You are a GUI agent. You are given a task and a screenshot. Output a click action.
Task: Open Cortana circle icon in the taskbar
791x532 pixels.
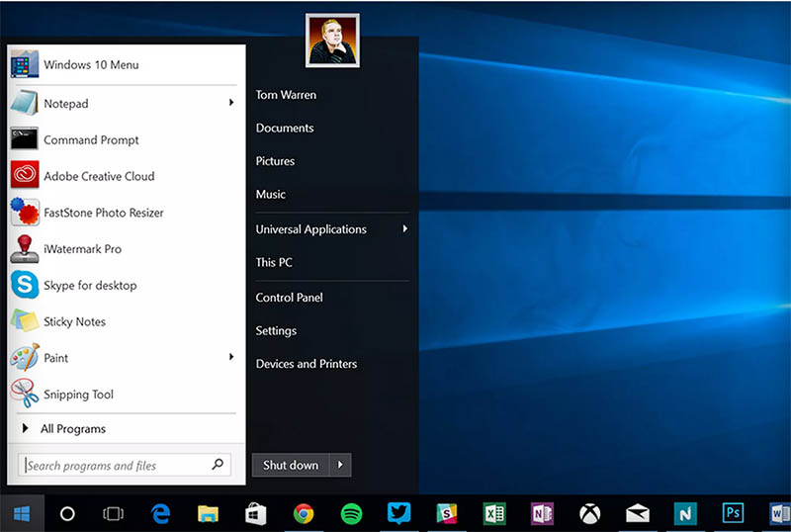point(67,514)
